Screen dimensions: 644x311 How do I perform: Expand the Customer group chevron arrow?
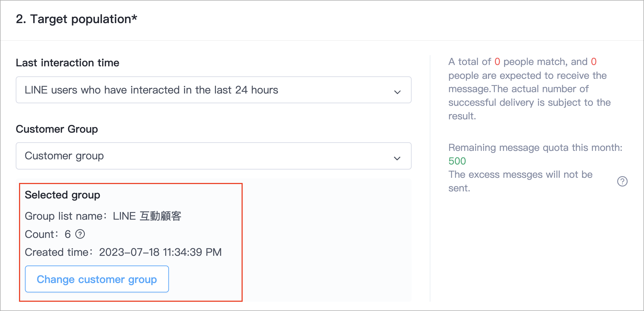(x=397, y=158)
